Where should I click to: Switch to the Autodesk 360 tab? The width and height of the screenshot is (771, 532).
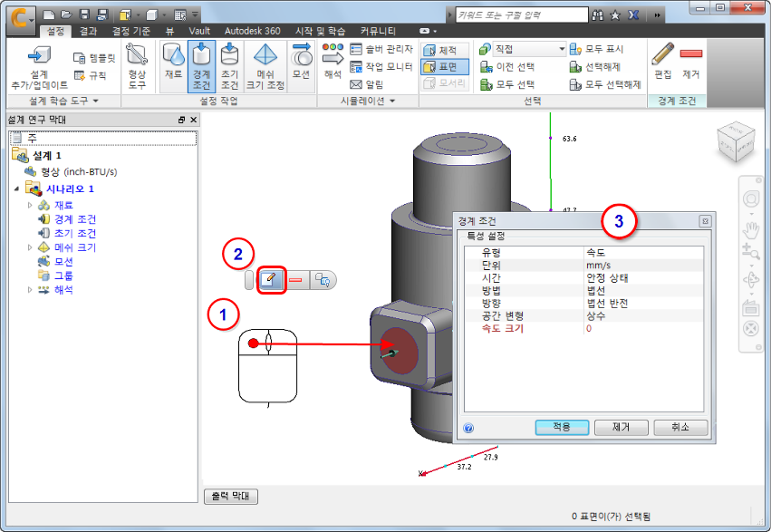[x=252, y=31]
